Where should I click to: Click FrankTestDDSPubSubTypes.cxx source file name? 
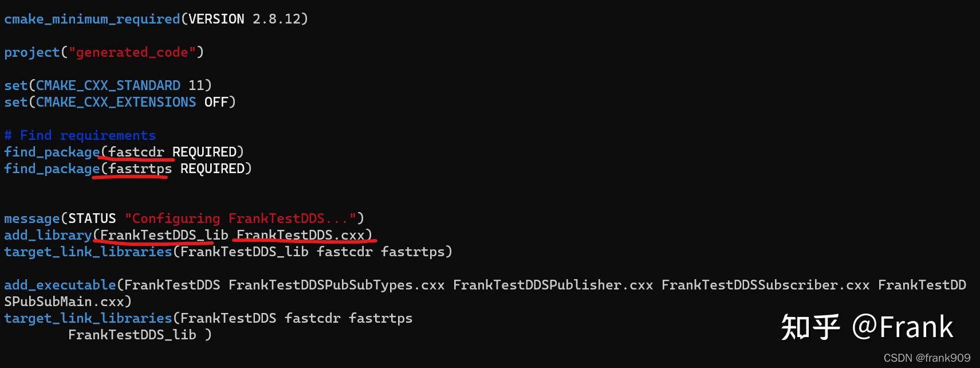336,285
